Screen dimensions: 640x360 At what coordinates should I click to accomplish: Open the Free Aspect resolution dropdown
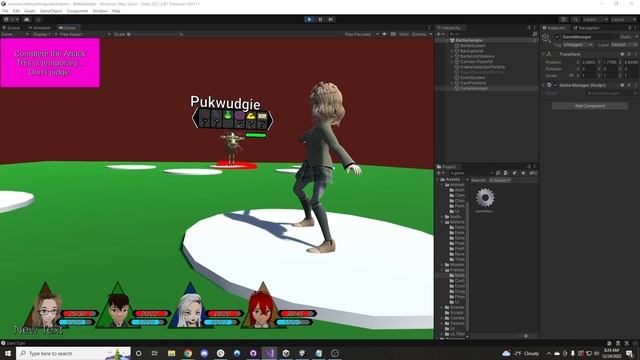click(85, 34)
